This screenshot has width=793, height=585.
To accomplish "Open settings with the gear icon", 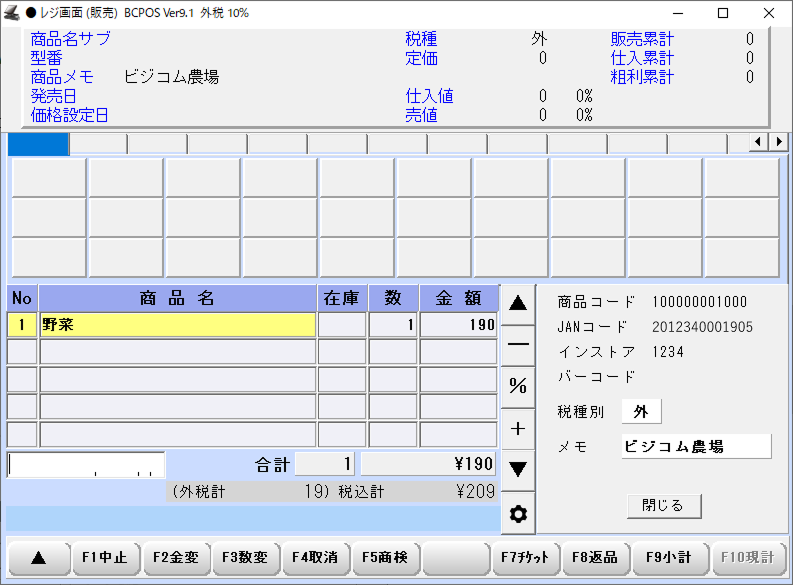I will [x=518, y=514].
